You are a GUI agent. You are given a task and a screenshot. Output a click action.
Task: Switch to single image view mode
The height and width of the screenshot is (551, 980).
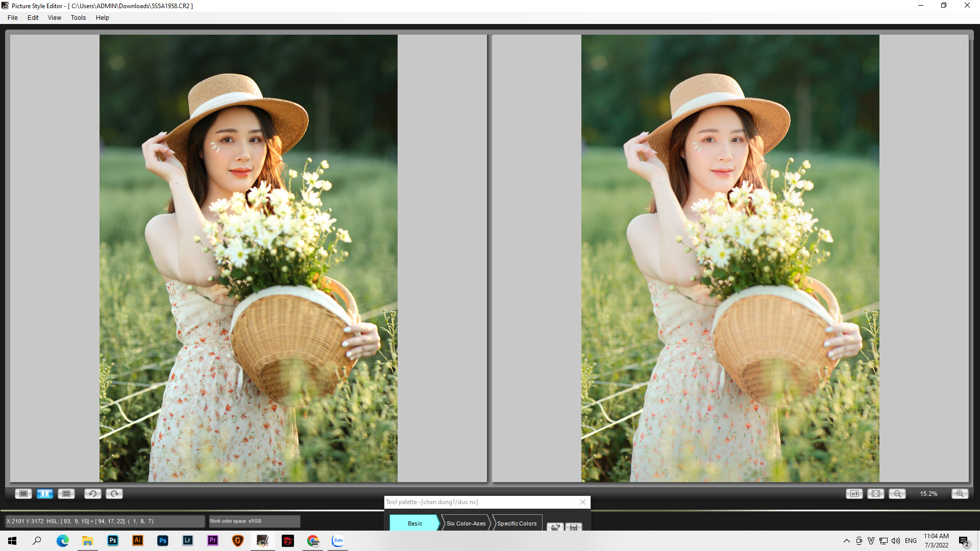point(23,493)
